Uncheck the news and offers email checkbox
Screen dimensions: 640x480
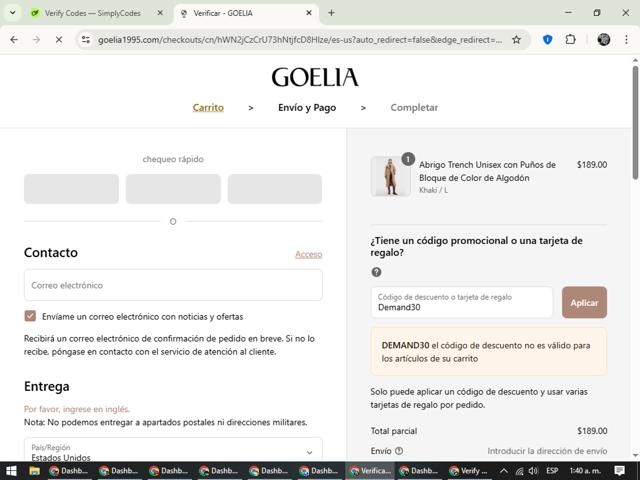click(x=30, y=316)
